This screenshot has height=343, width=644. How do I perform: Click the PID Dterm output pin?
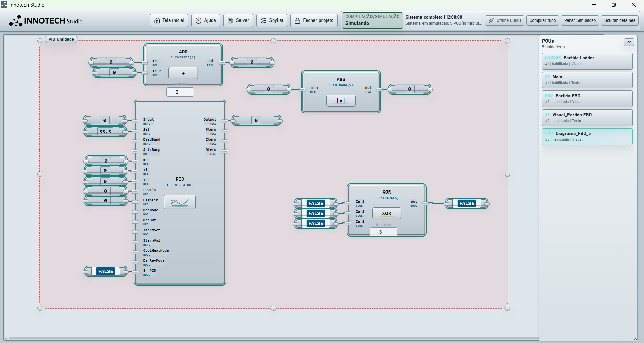coord(225,152)
